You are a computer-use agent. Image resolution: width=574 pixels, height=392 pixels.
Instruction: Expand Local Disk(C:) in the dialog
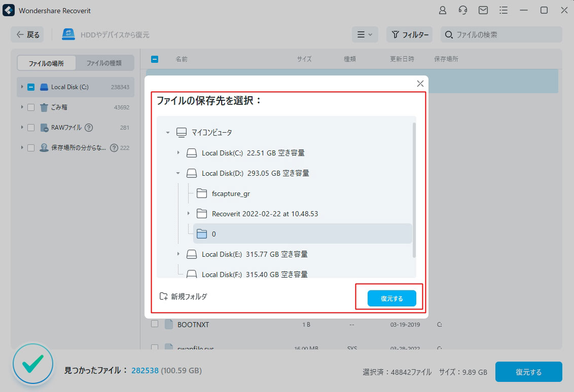(178, 152)
